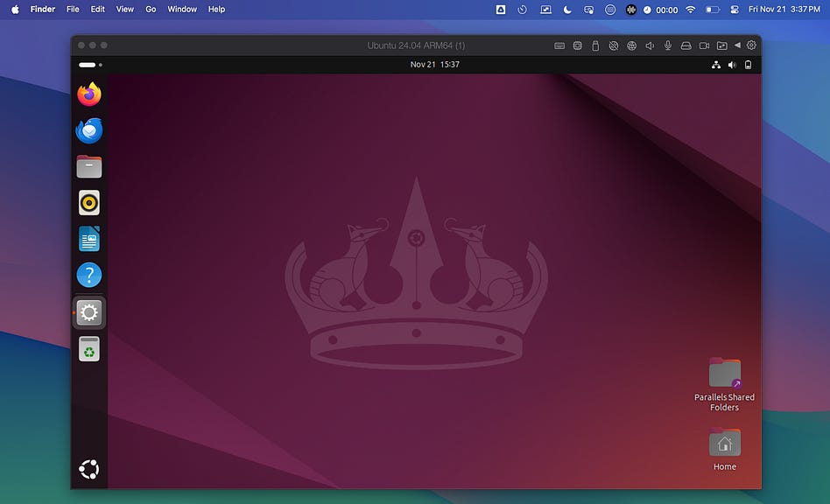Click the keyboard icon in Parallels toolbar
Viewport: 830px width, 504px height.
pos(559,45)
